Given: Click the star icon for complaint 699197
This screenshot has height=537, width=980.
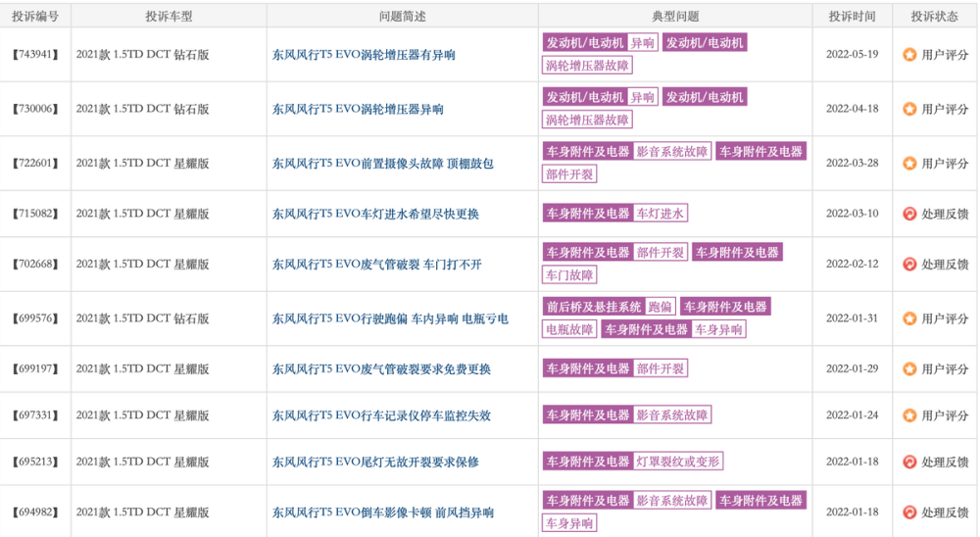Looking at the screenshot, I should click(x=909, y=368).
